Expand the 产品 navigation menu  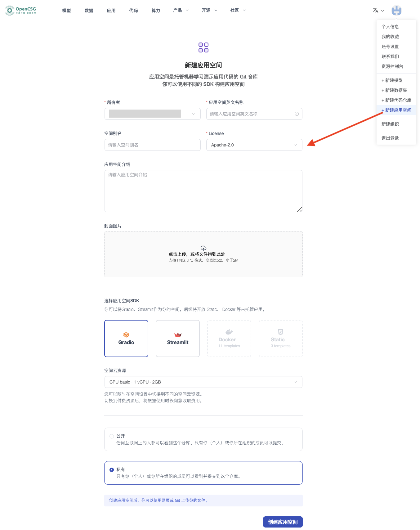click(x=181, y=11)
